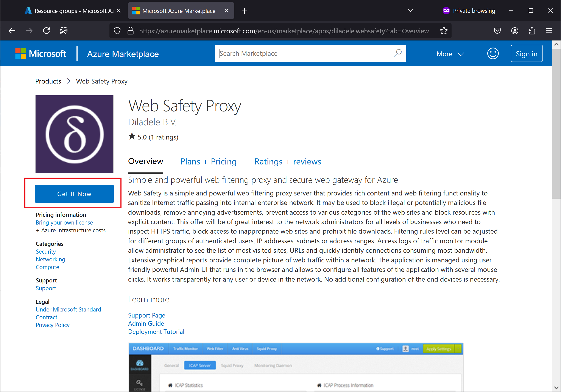
Task: Open Under Microsoft Standard Contract link
Action: 68,313
